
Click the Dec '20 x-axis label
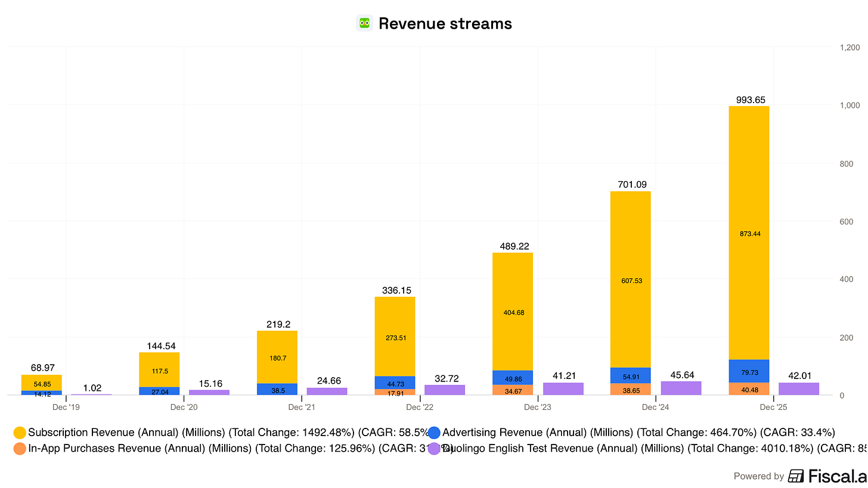pos(184,408)
